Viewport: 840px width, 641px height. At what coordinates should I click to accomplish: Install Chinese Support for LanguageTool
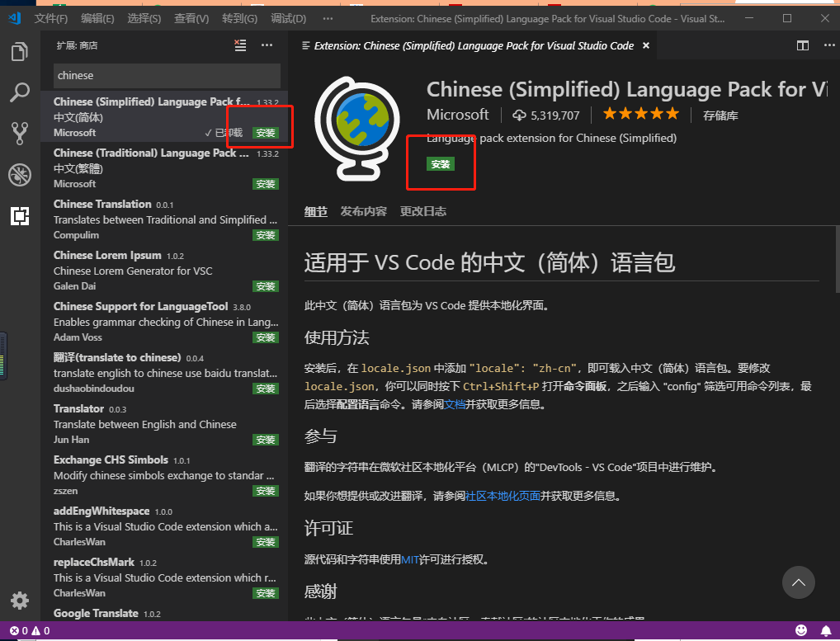click(265, 337)
